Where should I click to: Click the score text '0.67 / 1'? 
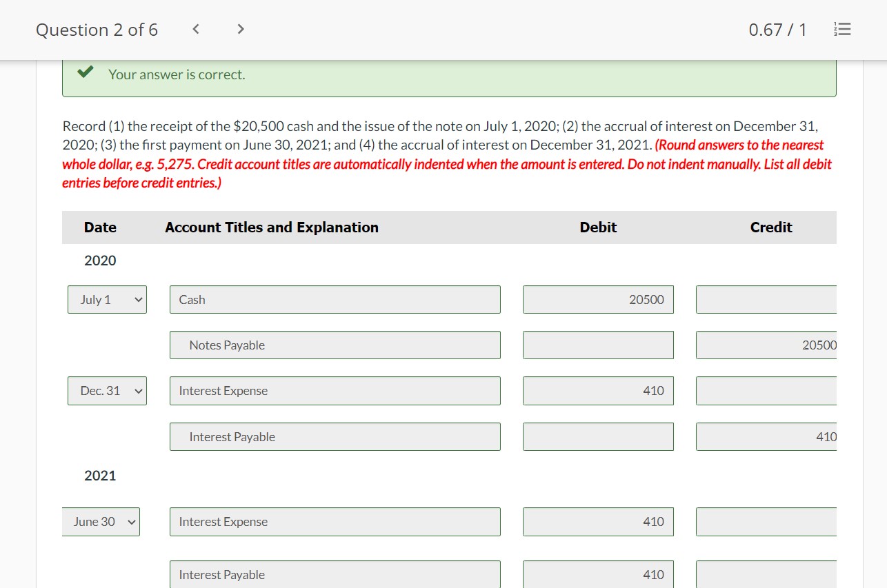[777, 30]
